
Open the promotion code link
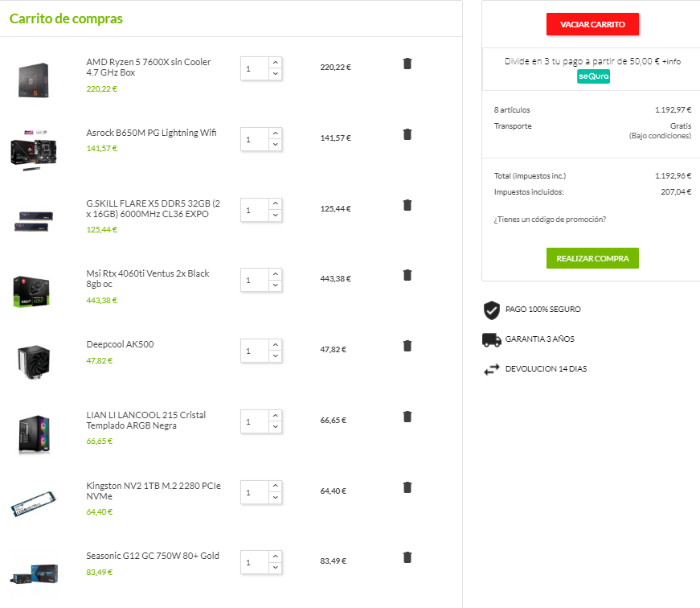point(550,220)
